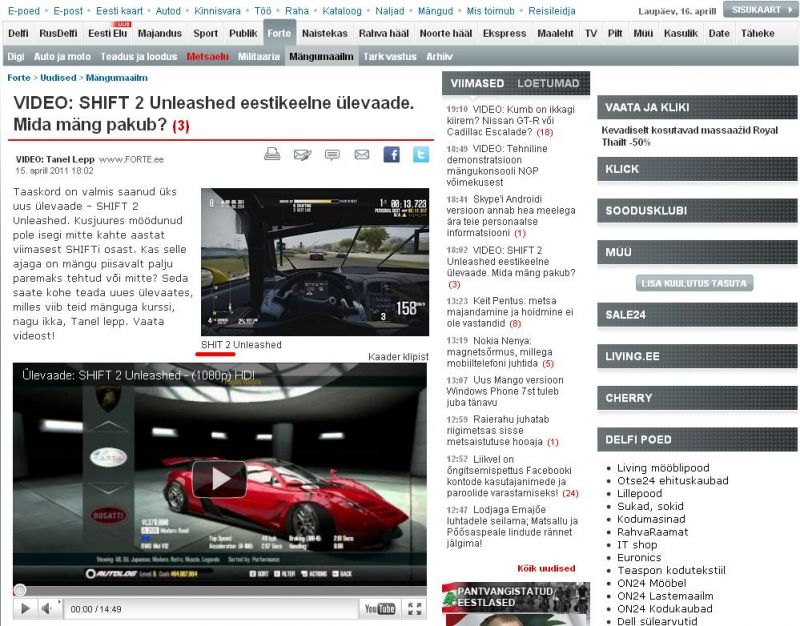This screenshot has height=626, width=800.
Task: Click the Lisa kuulutus tasuta button
Action: (694, 283)
